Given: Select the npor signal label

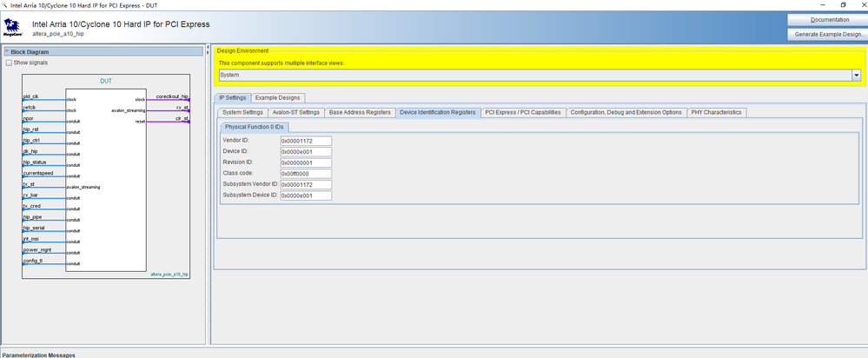Looking at the screenshot, I should 29,118.
